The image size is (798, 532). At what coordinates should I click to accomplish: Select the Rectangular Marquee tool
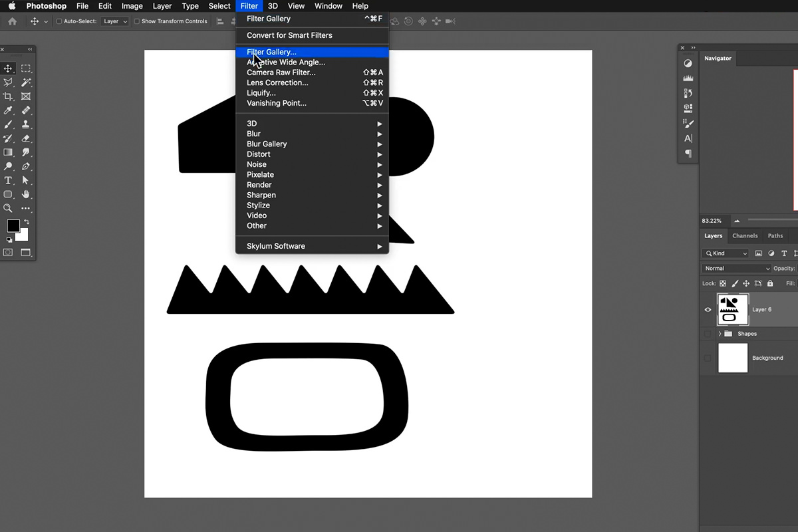(26, 68)
